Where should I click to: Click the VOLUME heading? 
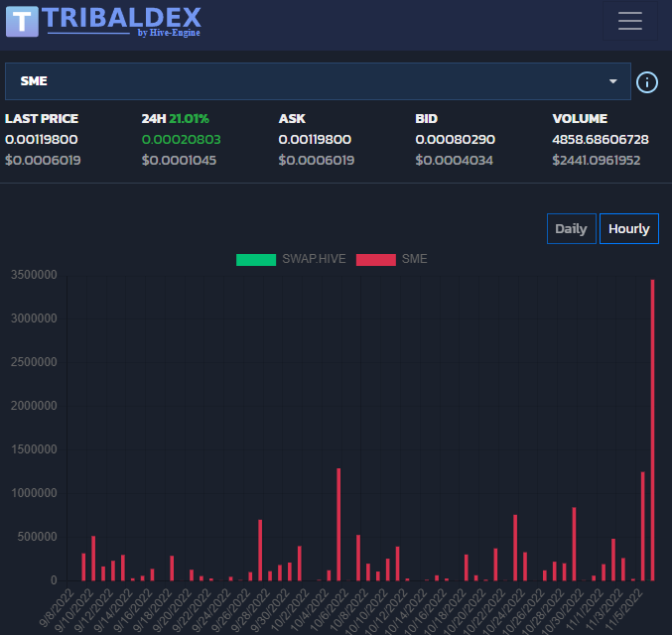(x=580, y=119)
